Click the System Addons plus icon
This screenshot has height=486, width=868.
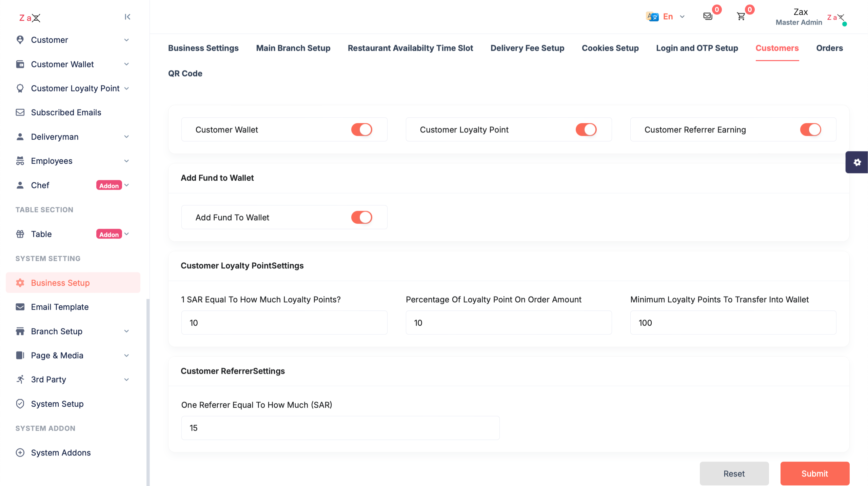[20, 453]
